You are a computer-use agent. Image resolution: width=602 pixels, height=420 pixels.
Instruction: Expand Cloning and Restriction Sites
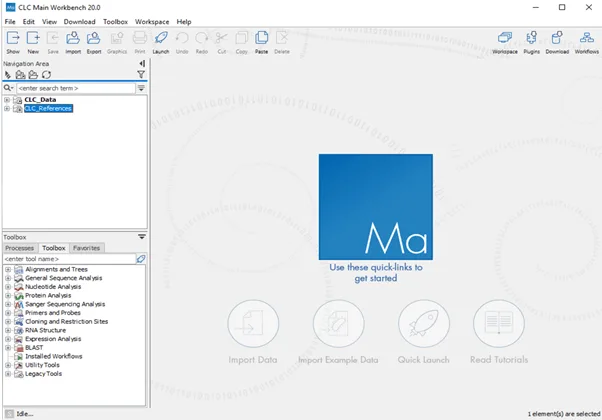click(8, 322)
